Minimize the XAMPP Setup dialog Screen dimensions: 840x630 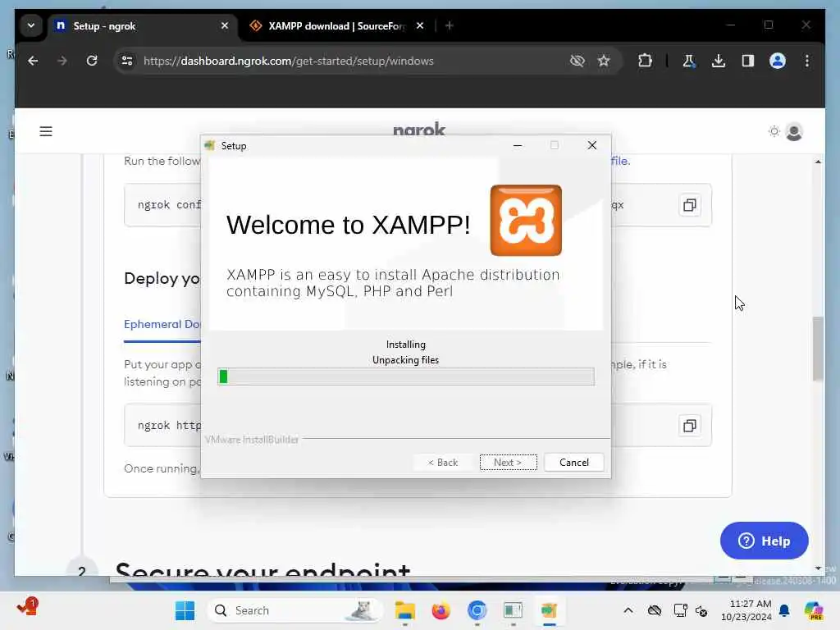pyautogui.click(x=518, y=146)
